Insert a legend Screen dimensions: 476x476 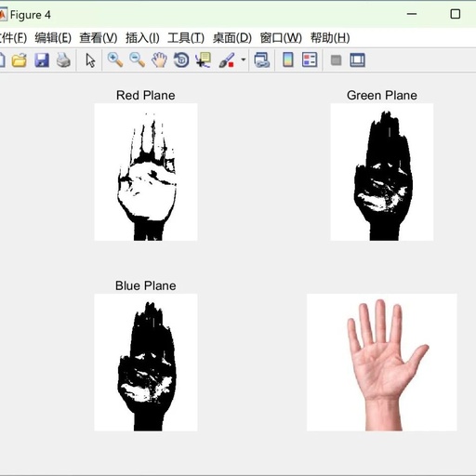310,60
